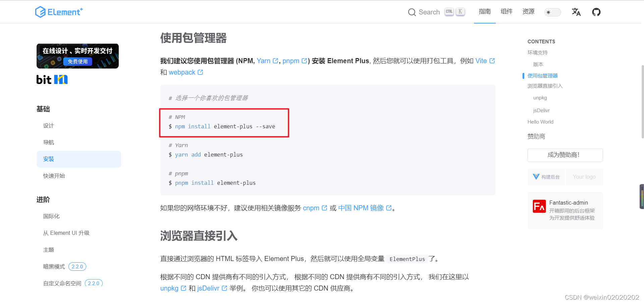The width and height of the screenshot is (644, 303).
Task: Follow the webpack external link
Action: click(186, 72)
